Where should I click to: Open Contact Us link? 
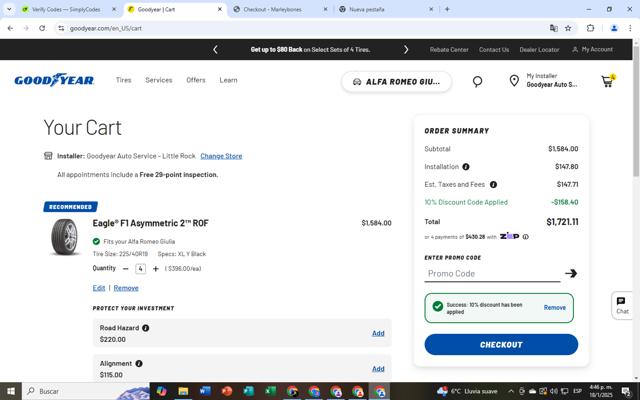click(493, 49)
